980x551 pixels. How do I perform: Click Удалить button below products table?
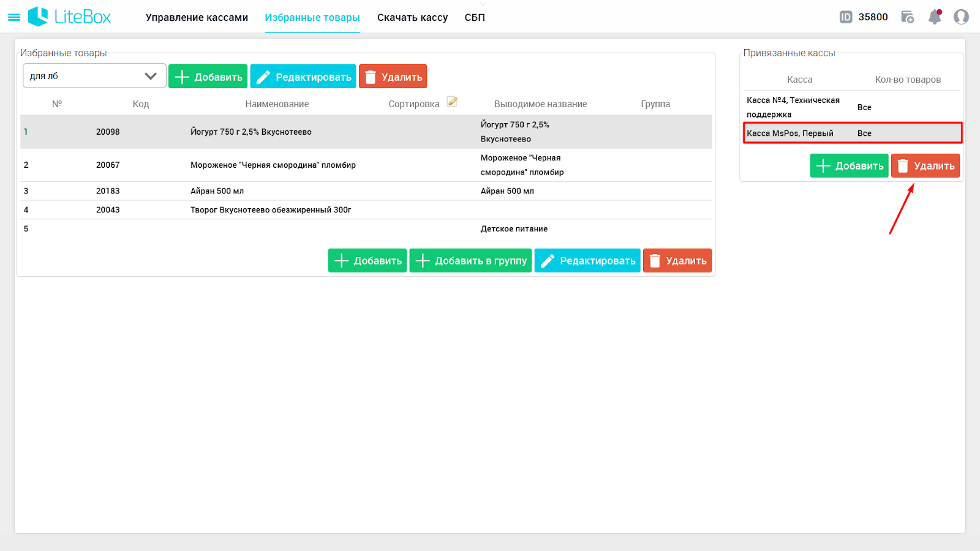pyautogui.click(x=677, y=261)
